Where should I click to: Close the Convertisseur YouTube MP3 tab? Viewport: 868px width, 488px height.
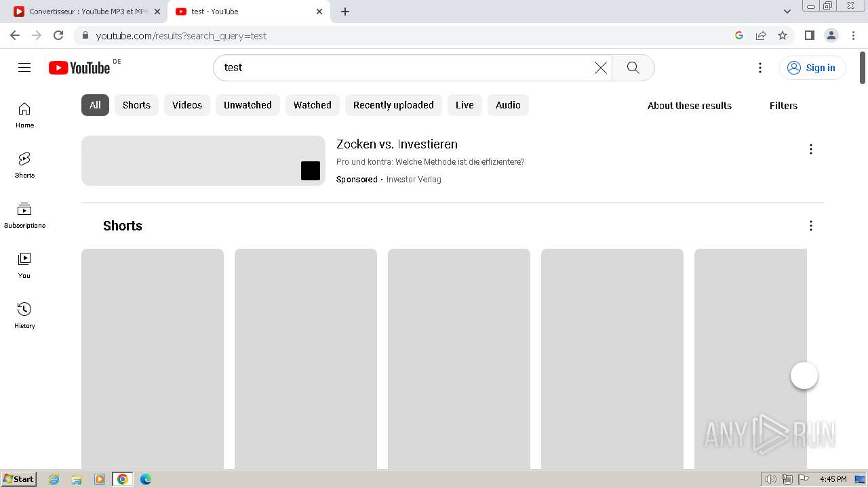tap(157, 12)
